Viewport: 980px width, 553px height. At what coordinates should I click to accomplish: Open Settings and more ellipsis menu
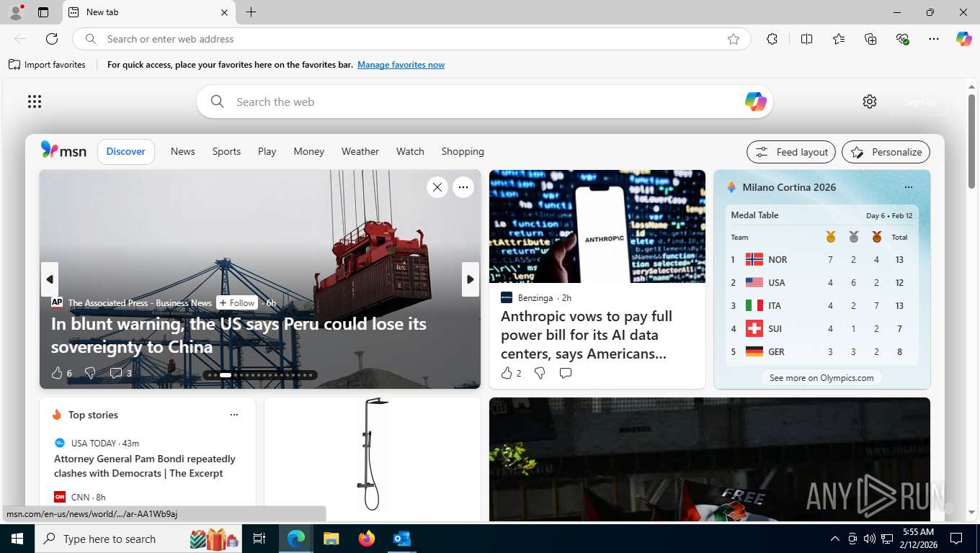pos(934,39)
